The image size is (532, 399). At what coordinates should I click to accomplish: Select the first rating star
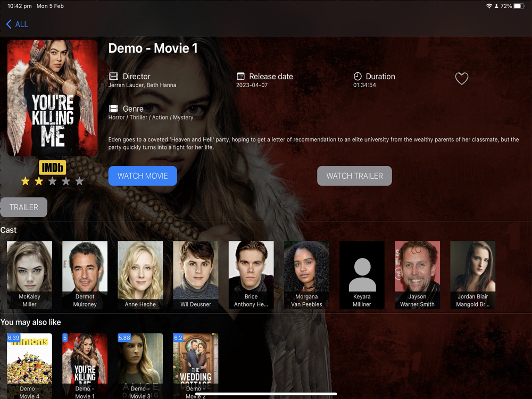point(26,181)
